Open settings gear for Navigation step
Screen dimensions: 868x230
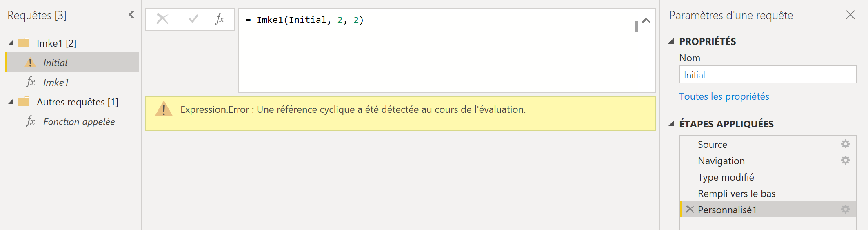[x=846, y=160]
